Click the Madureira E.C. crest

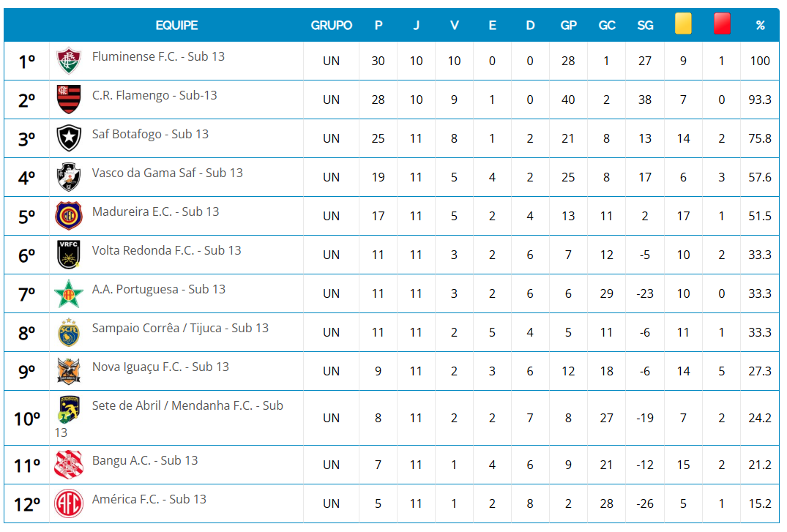[68, 216]
